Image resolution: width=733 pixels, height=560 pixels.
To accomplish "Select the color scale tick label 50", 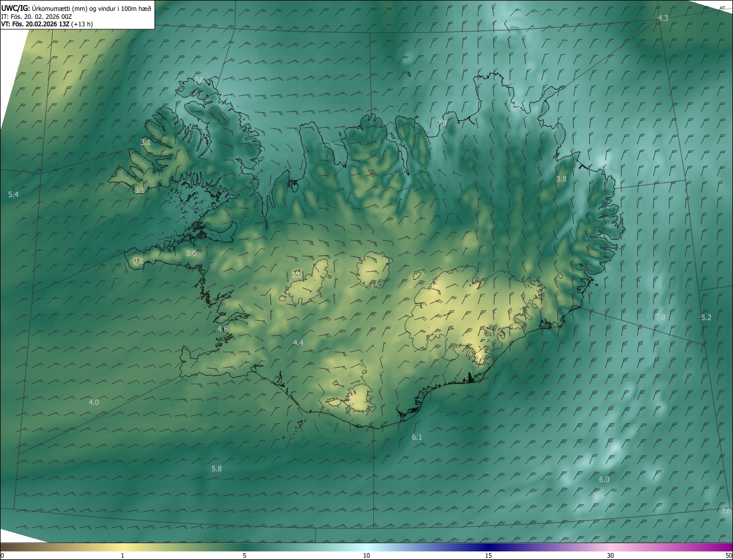I will pyautogui.click(x=728, y=555).
